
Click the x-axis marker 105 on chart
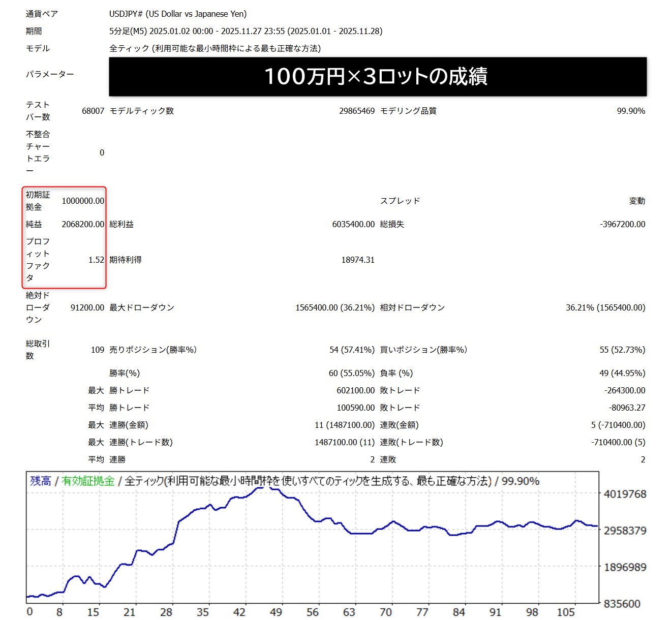point(565,612)
